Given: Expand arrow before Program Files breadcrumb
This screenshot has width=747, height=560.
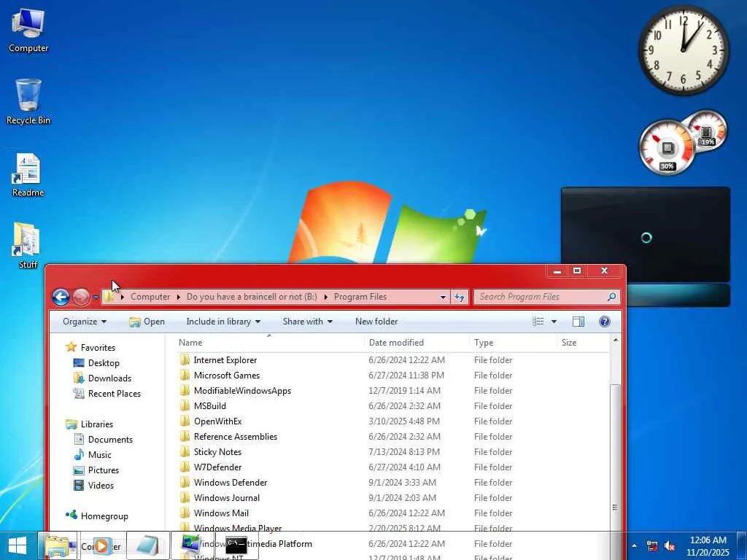Looking at the screenshot, I should point(326,297).
